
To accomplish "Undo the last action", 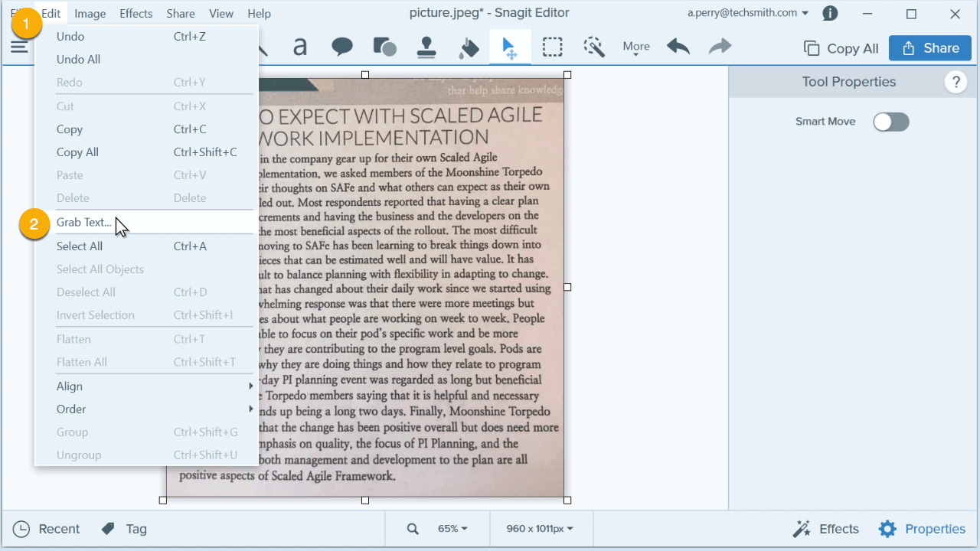I will coord(678,46).
